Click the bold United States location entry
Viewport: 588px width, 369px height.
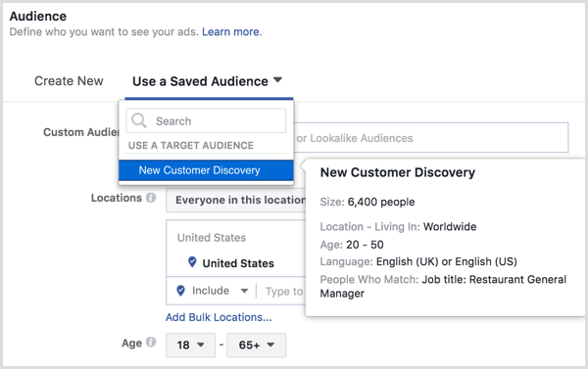pos(238,263)
